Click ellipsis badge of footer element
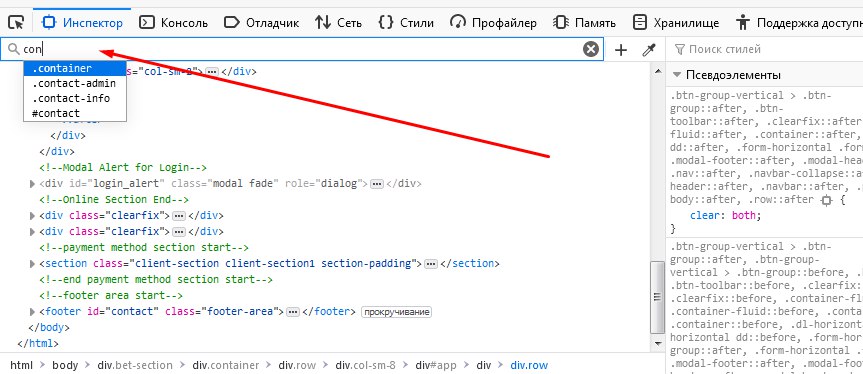863x374 pixels. 293,312
